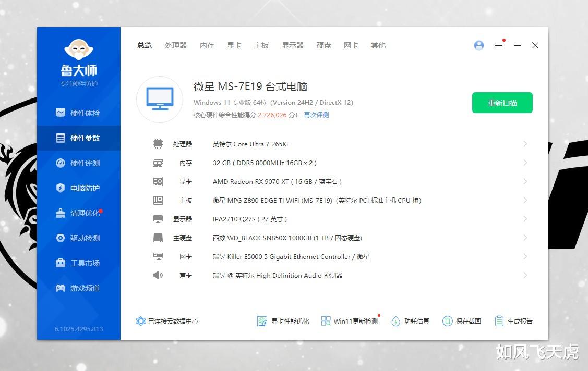
Task: Expand the 显示器 row chevron
Action: point(525,219)
